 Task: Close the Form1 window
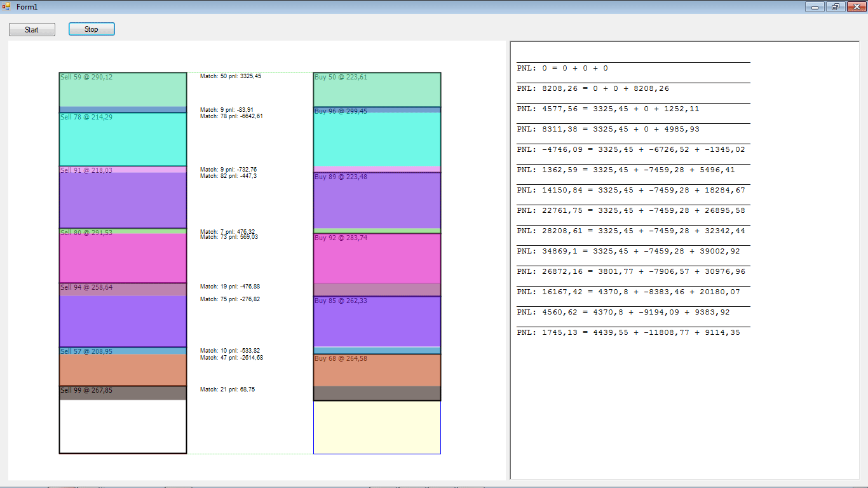855,7
